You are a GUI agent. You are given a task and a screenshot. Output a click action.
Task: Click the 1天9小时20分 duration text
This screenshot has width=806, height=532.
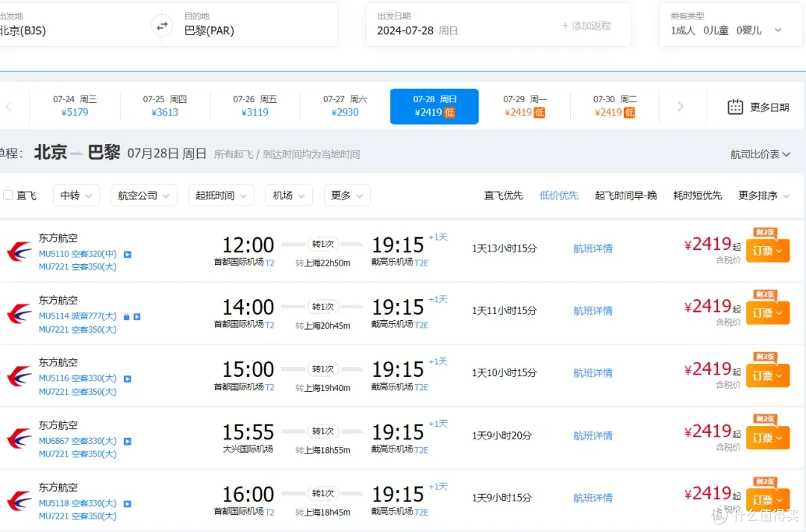[502, 436]
